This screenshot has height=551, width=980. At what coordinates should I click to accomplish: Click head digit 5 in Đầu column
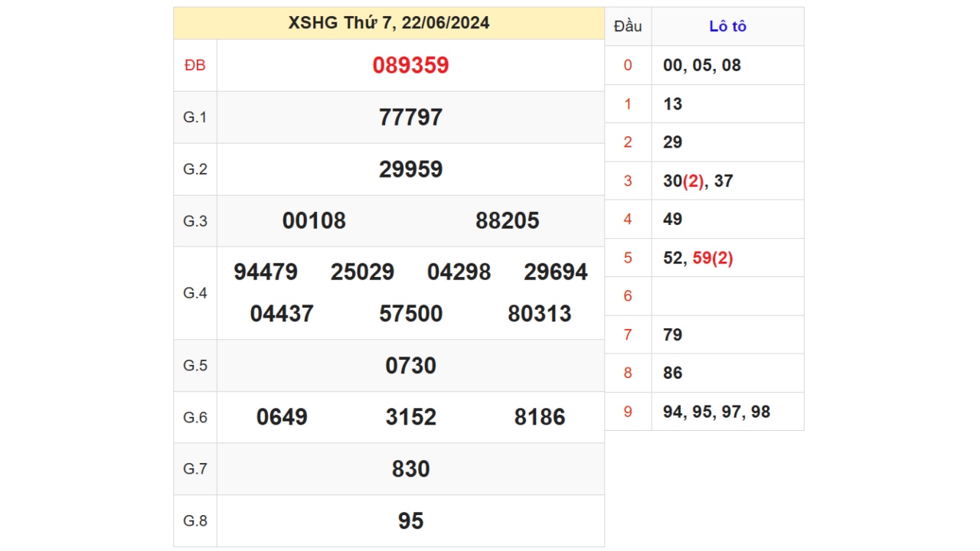(x=628, y=259)
